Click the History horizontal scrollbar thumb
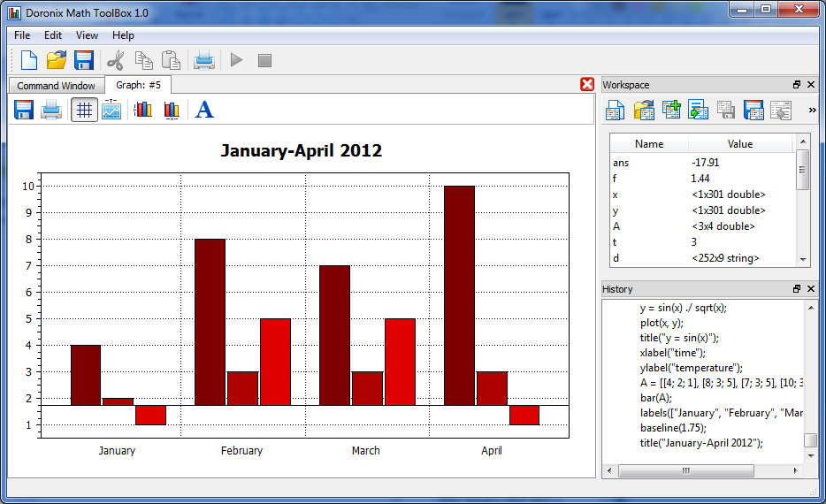The width and height of the screenshot is (826, 504). point(686,470)
